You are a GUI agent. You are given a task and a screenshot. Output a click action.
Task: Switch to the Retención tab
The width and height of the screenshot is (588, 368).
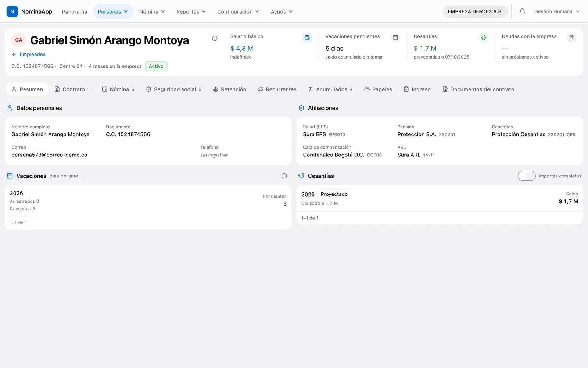229,89
